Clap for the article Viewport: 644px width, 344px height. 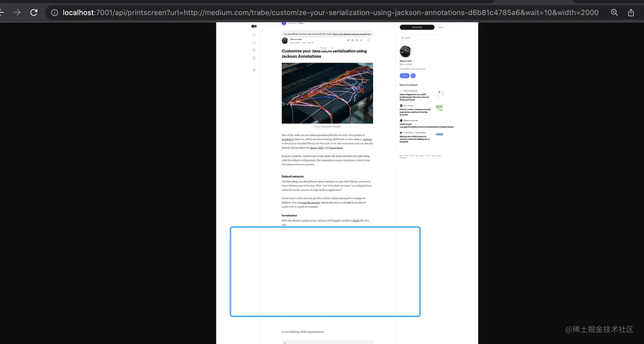[322, 48]
